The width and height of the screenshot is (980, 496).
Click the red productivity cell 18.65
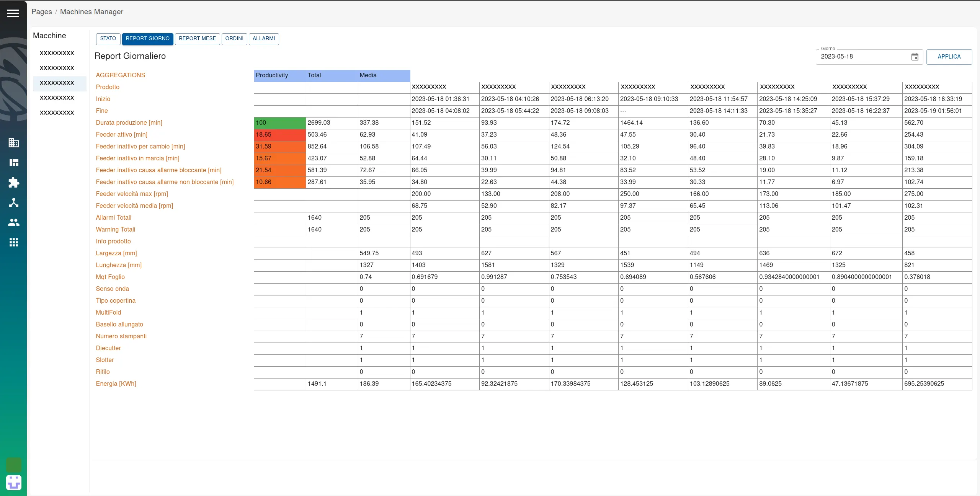pos(280,135)
